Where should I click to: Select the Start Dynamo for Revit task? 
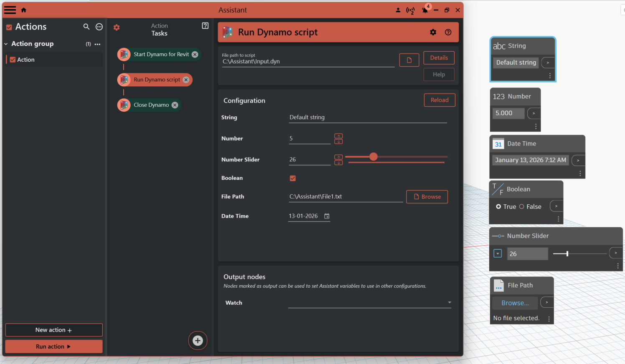(x=161, y=55)
